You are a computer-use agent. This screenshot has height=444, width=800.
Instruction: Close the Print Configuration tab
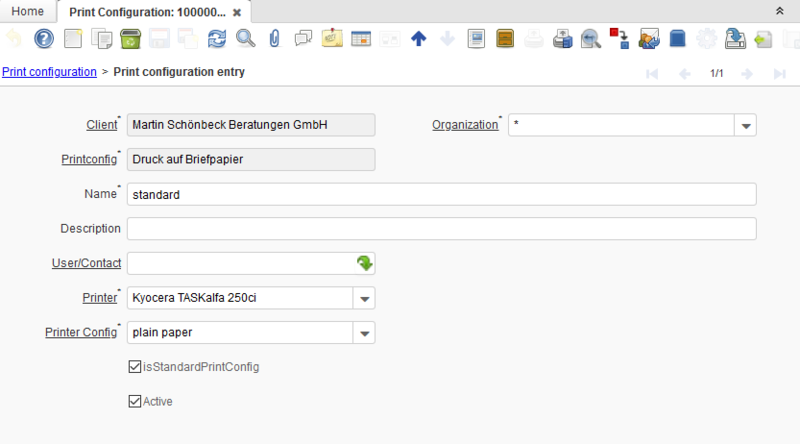coord(236,13)
